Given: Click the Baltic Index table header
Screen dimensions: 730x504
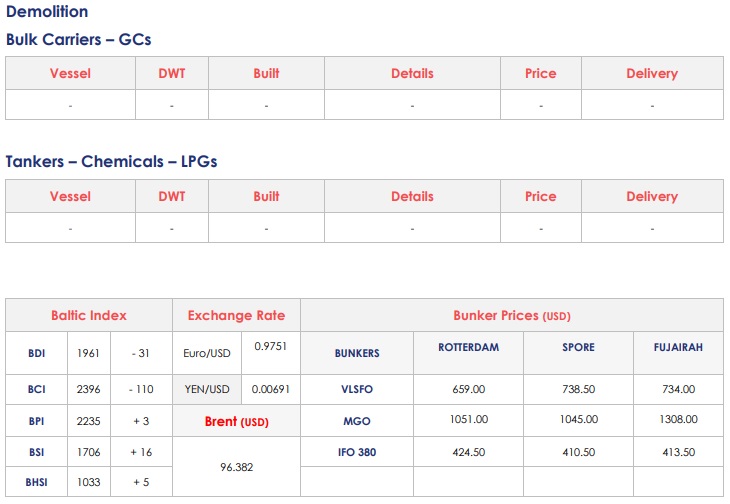Looking at the screenshot, I should 89,315.
